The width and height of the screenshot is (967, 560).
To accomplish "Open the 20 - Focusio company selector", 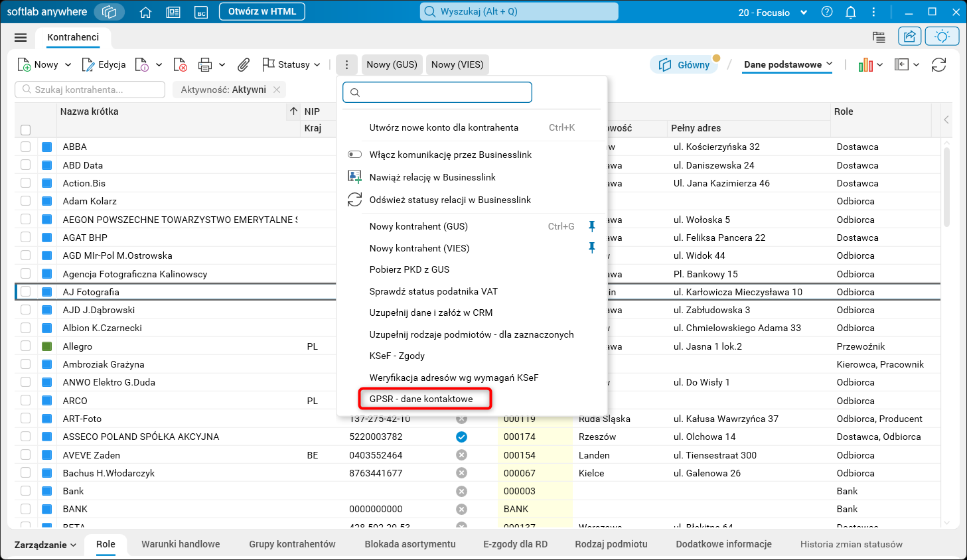I will (773, 13).
